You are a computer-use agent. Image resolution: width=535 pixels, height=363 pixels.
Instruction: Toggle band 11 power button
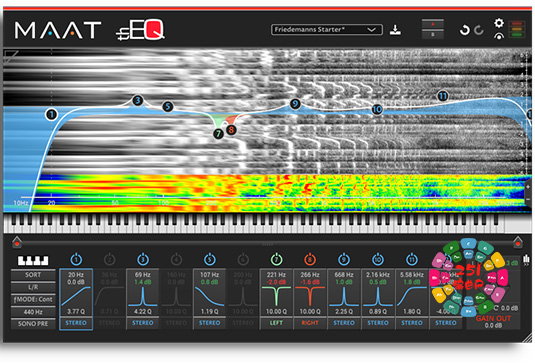point(412,260)
